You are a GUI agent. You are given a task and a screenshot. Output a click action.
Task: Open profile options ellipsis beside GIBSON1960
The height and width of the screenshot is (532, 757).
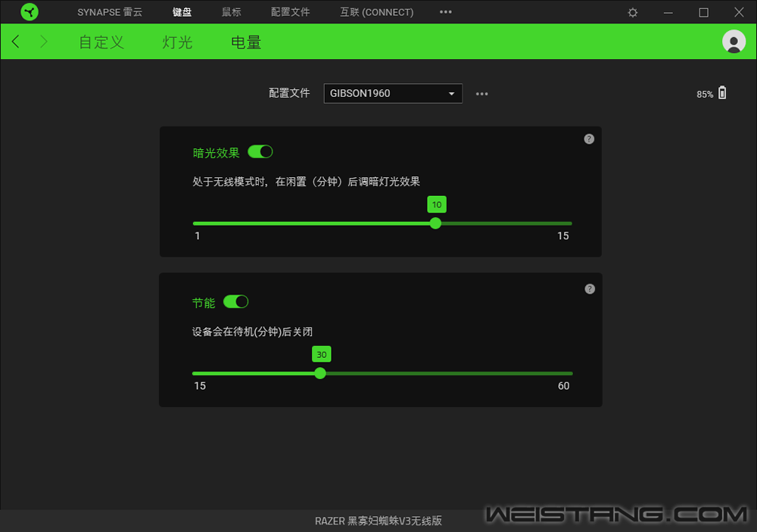tap(481, 94)
